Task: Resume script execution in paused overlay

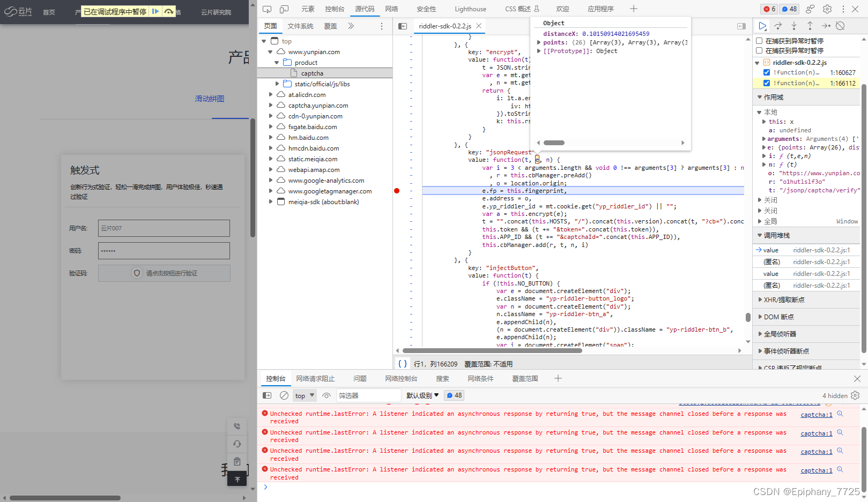Action: pos(155,11)
